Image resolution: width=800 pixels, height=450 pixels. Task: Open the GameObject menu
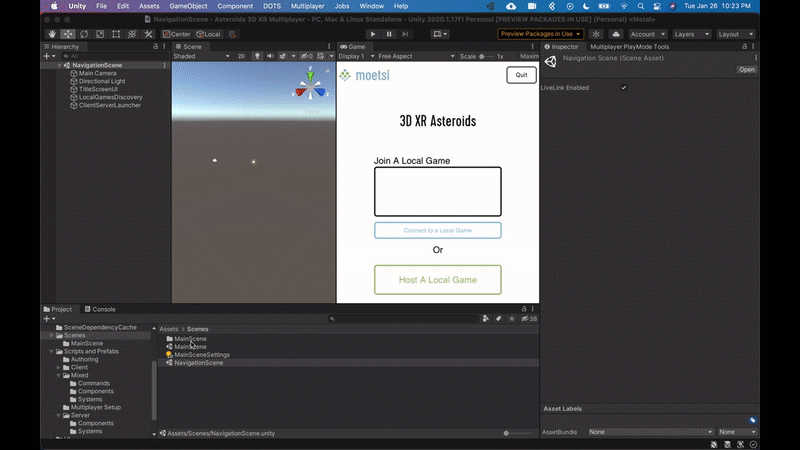pyautogui.click(x=186, y=6)
